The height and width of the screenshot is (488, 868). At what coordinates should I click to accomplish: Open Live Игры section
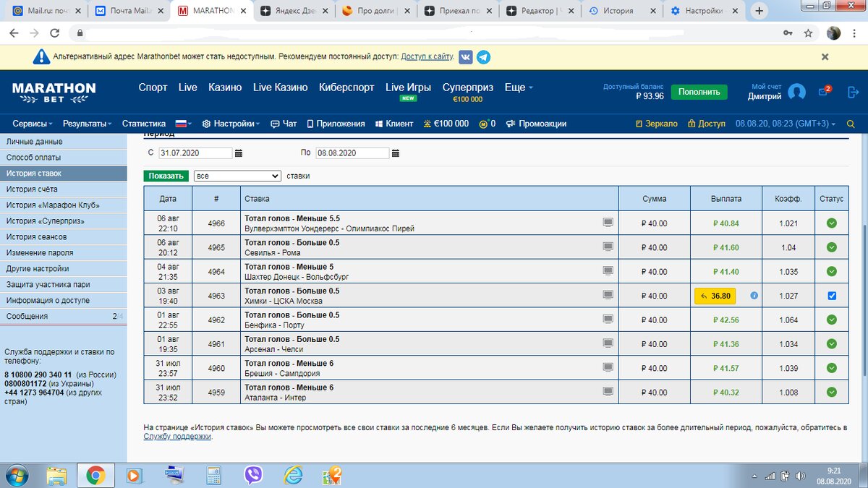click(408, 91)
